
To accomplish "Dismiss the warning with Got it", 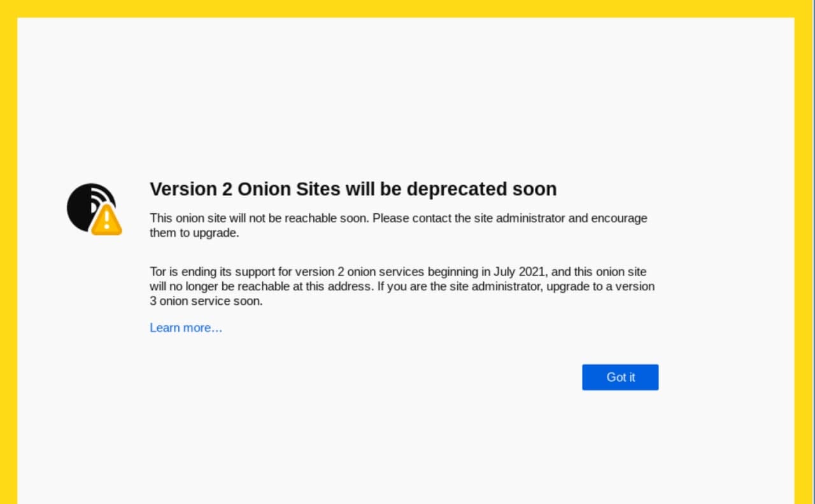I will point(620,377).
